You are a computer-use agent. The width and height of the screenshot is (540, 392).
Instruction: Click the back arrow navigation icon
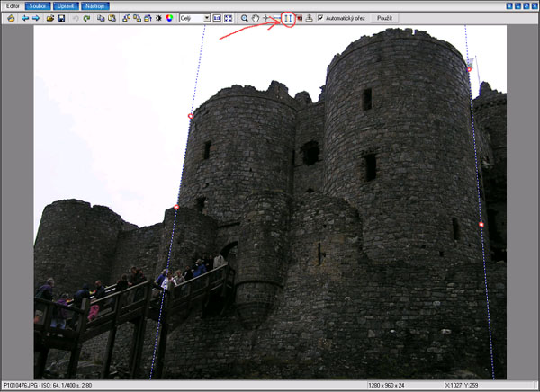tap(25, 18)
